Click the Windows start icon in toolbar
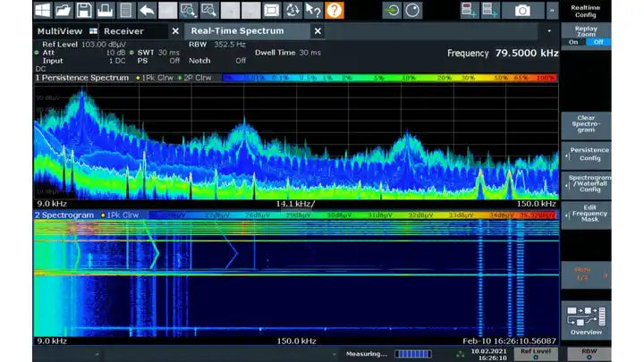 coord(43,11)
